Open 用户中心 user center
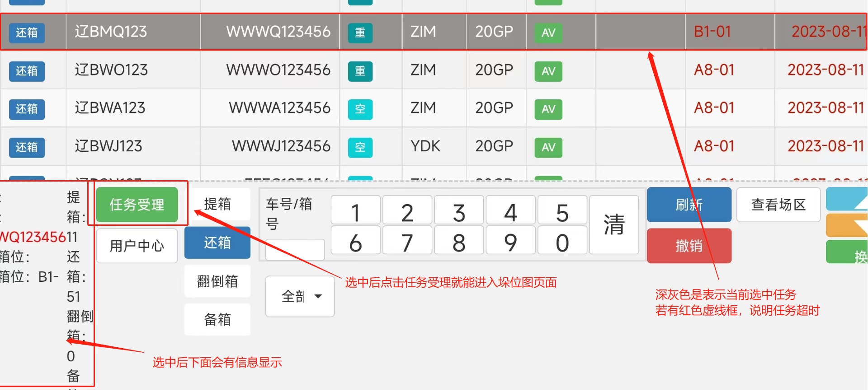The width and height of the screenshot is (868, 392). coord(137,246)
